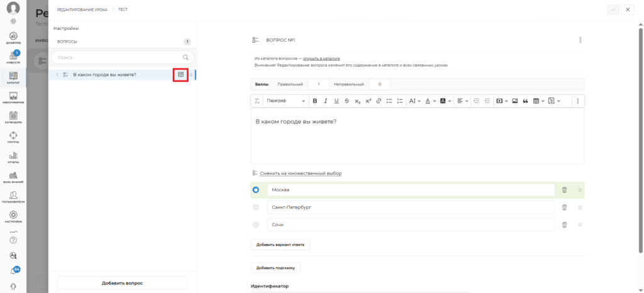
Task: Click the catalog icon beside the question in list
Action: (x=180, y=75)
